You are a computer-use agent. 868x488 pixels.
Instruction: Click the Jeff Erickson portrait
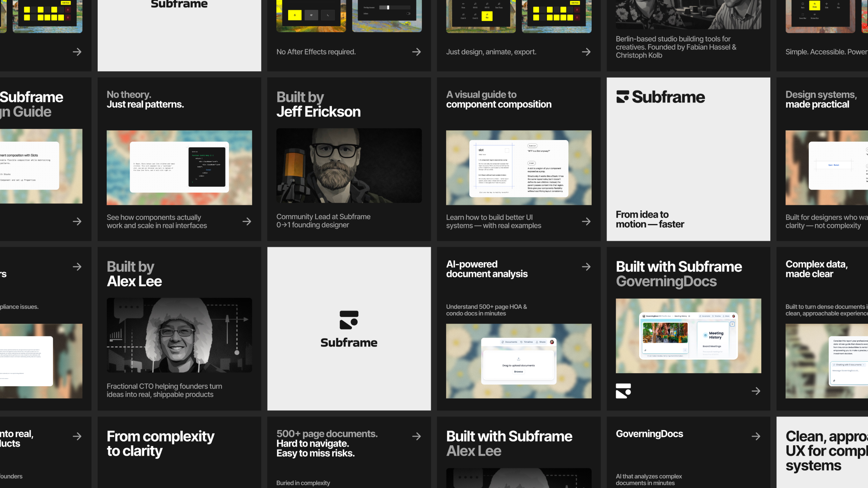[349, 165]
